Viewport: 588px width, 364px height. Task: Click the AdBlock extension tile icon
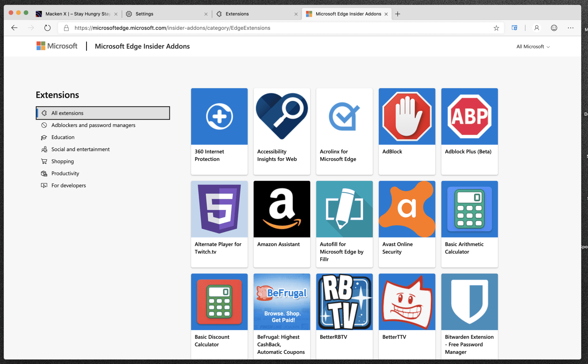coord(407,117)
